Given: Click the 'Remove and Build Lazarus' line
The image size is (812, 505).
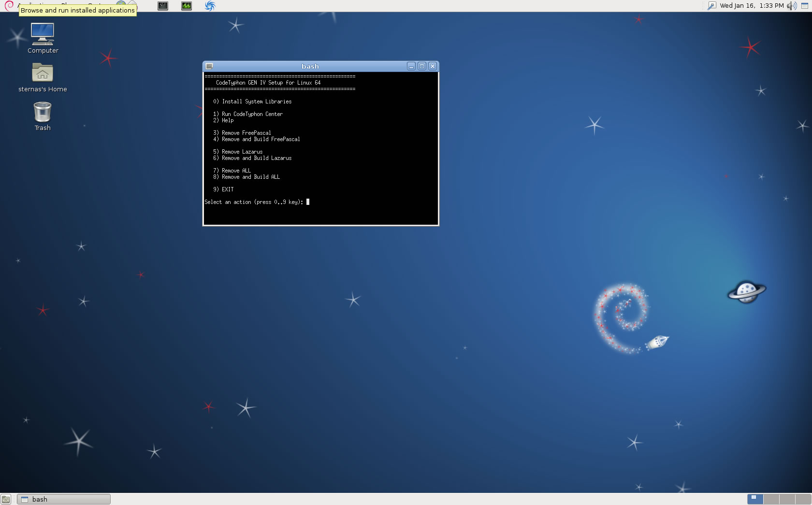Looking at the screenshot, I should point(252,158).
